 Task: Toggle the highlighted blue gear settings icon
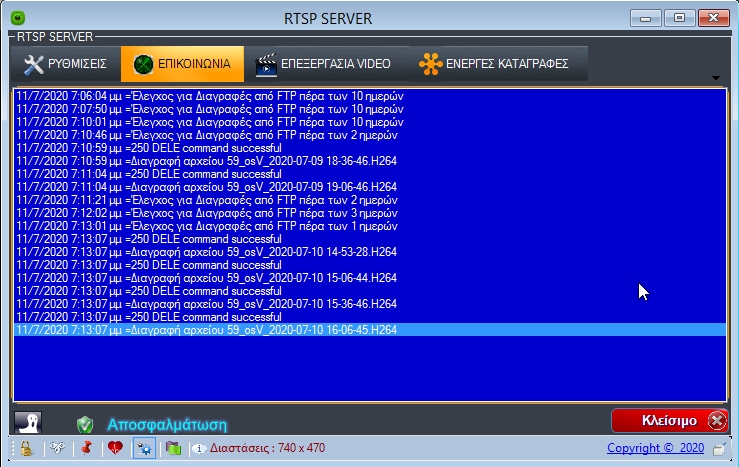pos(143,448)
